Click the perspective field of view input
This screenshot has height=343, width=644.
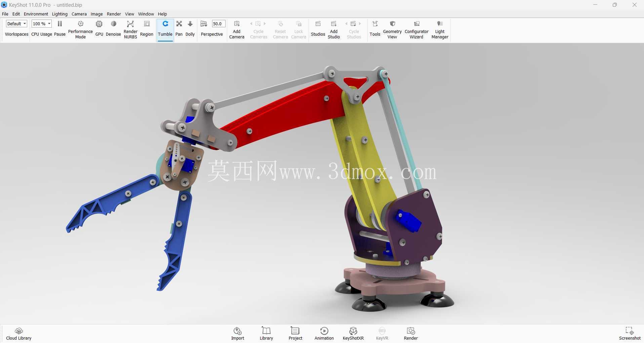[x=218, y=24]
